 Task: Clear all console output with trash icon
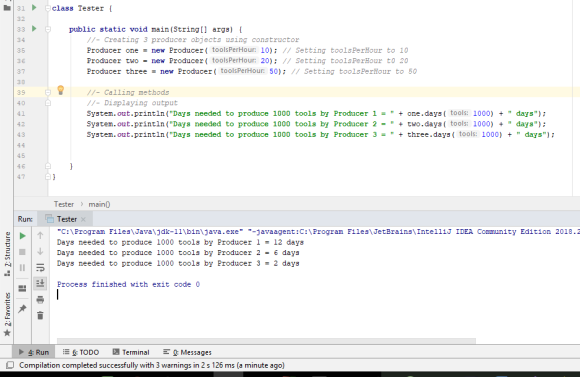click(40, 315)
